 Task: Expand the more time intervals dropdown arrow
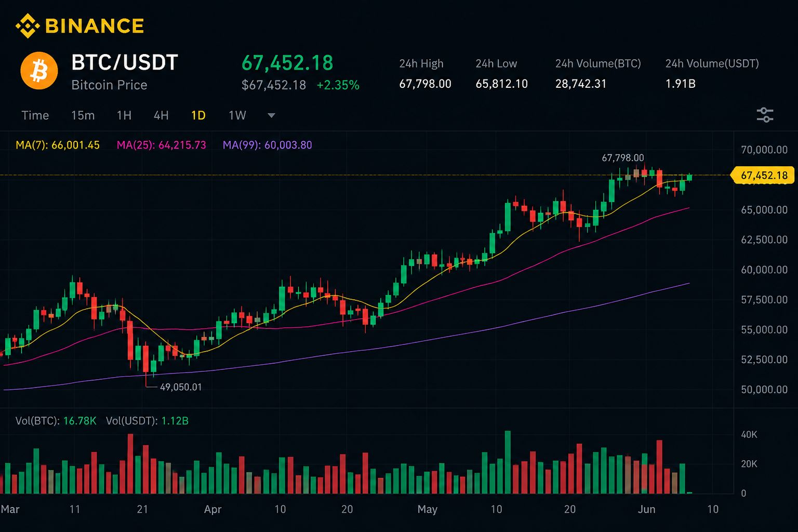271,115
